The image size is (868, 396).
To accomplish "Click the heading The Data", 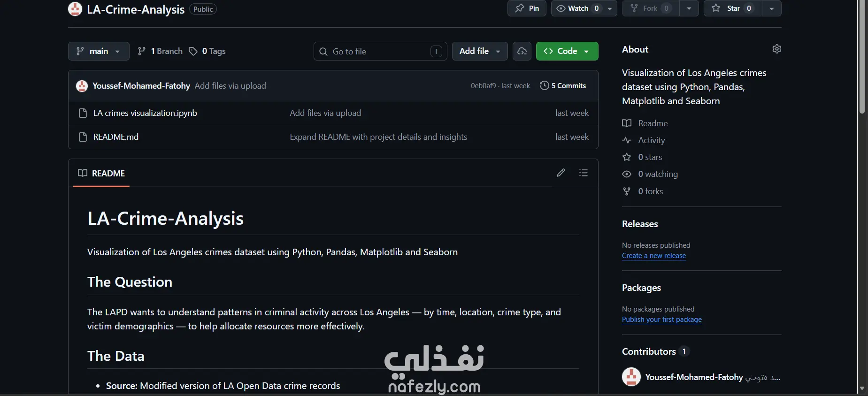I will (116, 356).
